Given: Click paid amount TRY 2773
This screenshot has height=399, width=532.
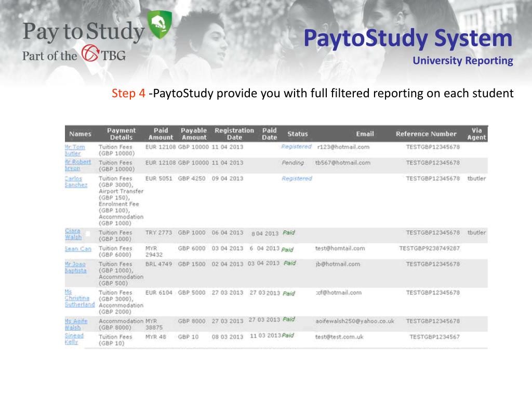Looking at the screenshot, I should point(158,233).
